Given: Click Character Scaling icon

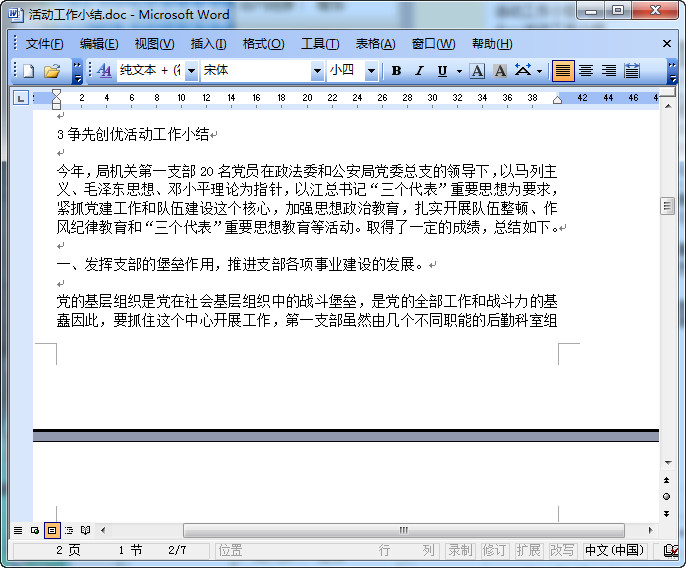Looking at the screenshot, I should pyautogui.click(x=523, y=71).
